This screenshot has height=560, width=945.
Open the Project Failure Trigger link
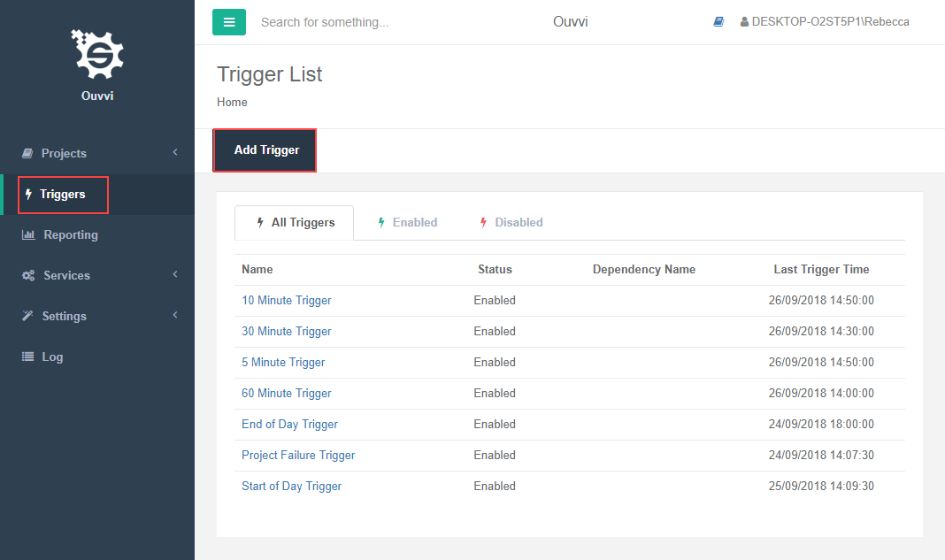pyautogui.click(x=298, y=455)
